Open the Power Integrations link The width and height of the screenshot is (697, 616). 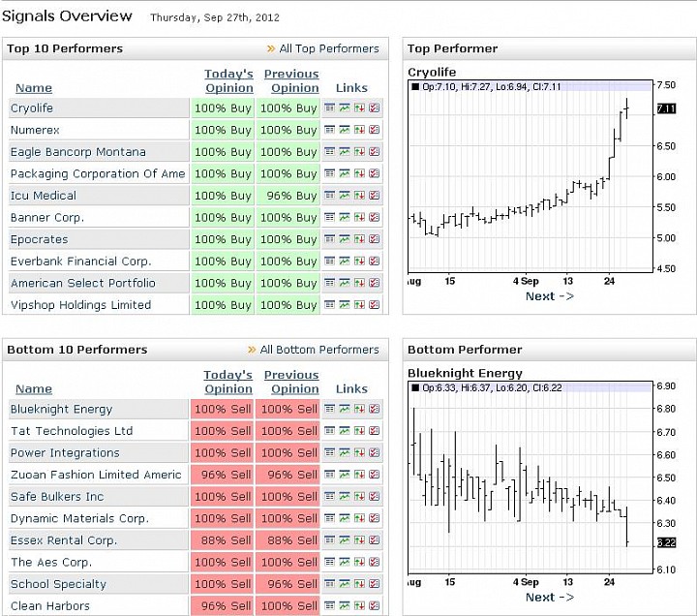click(x=65, y=452)
